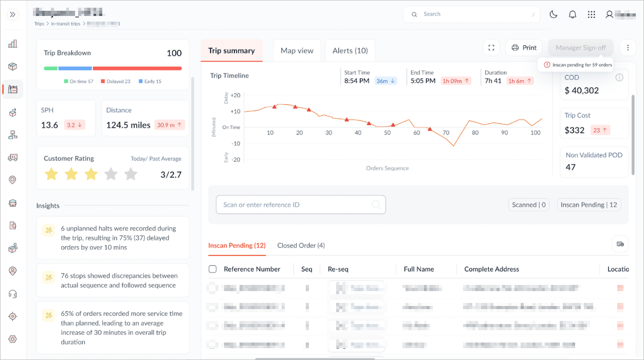Screen dimensions: 644x360
Task: Click the Re-seq column header
Action: click(338, 269)
